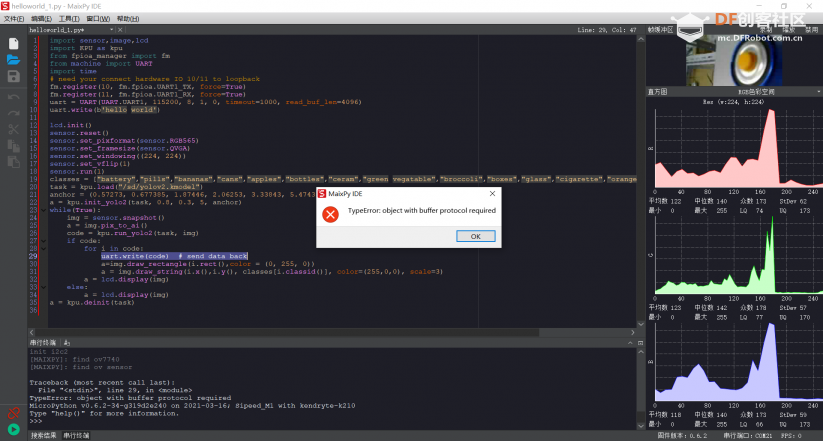Collapse the code fold at line 27
Image resolution: width=823 pixels, height=441 pixels.
(x=44, y=241)
